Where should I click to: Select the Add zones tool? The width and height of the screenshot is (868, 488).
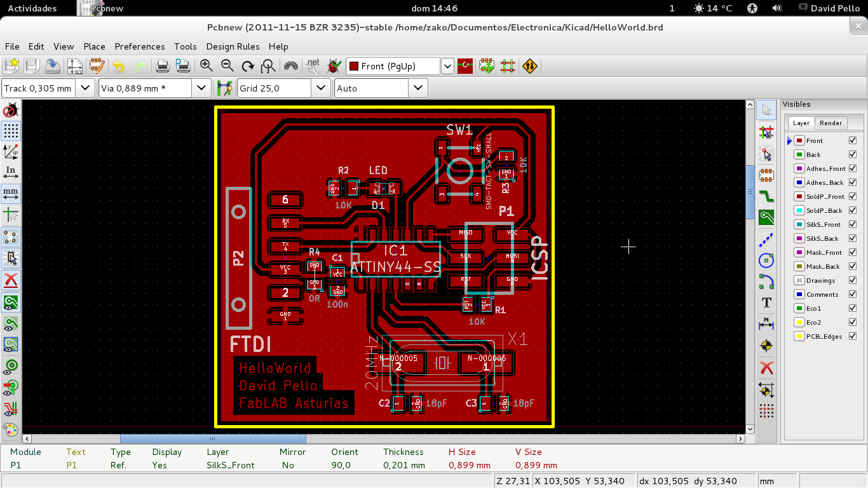pos(766,217)
